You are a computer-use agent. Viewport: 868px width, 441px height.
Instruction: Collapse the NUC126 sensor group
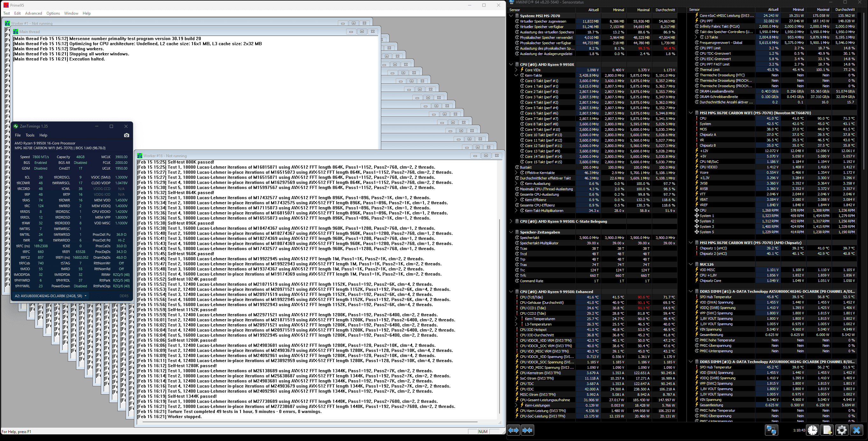pos(691,264)
